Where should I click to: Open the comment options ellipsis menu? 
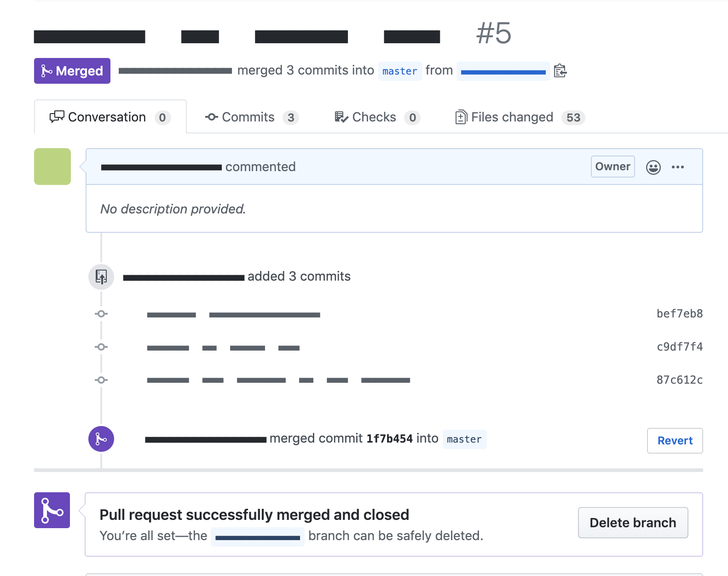[677, 167]
